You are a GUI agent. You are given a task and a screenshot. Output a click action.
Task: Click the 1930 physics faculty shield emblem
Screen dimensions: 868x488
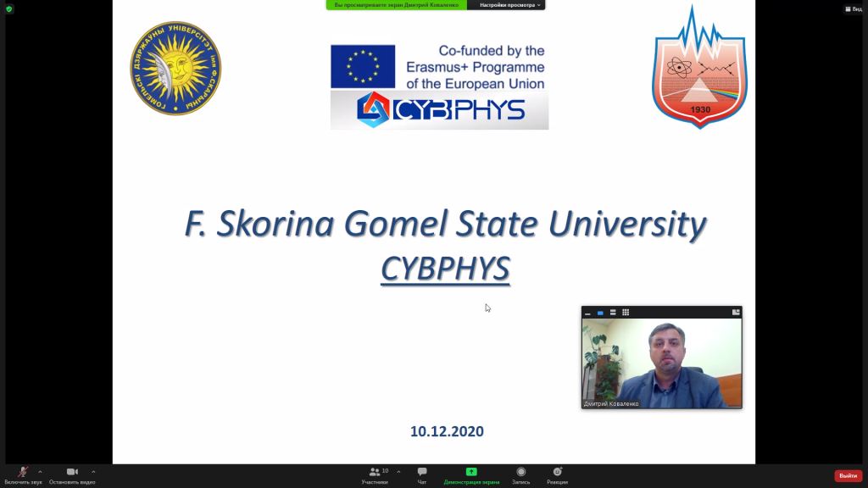[699, 68]
